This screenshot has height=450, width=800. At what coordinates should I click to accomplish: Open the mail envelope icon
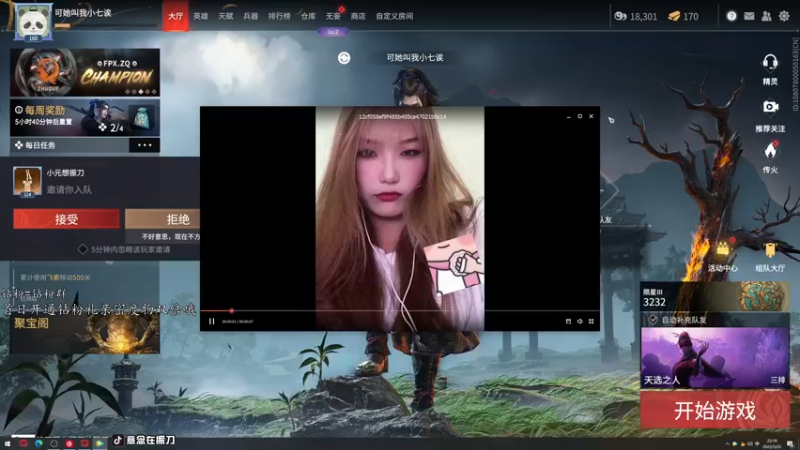tap(749, 16)
